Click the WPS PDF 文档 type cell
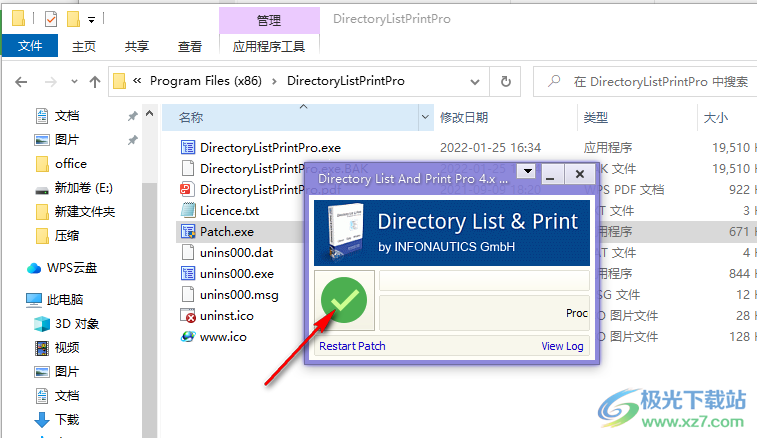Image resolution: width=757 pixels, height=438 pixels. (630, 189)
